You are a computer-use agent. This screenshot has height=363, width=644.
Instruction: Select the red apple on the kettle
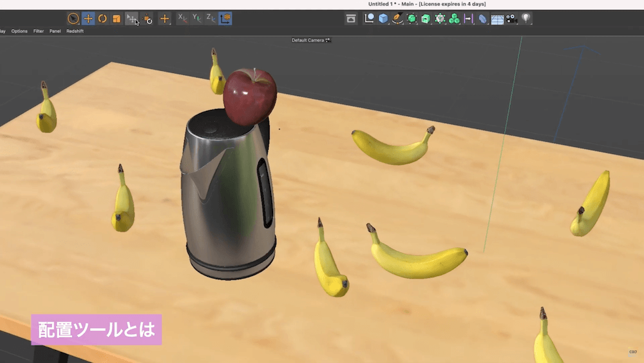pos(250,97)
